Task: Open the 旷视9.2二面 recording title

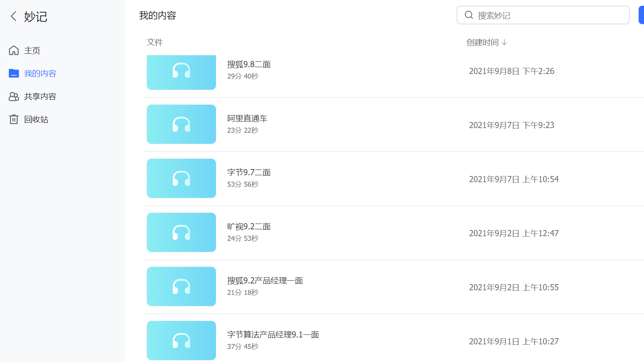Action: 249,227
